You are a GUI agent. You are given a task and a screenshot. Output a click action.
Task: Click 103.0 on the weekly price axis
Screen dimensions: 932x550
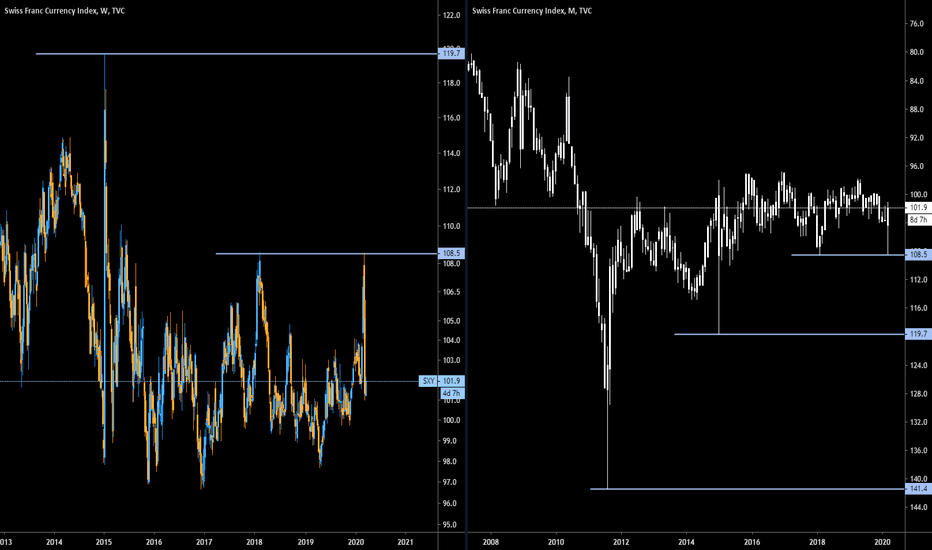click(x=452, y=360)
